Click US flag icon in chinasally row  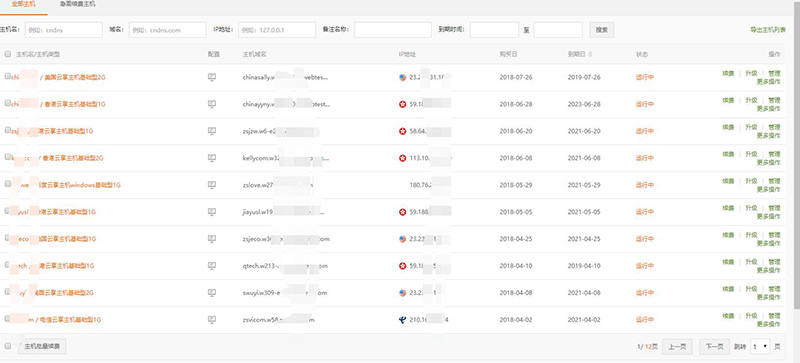(403, 78)
